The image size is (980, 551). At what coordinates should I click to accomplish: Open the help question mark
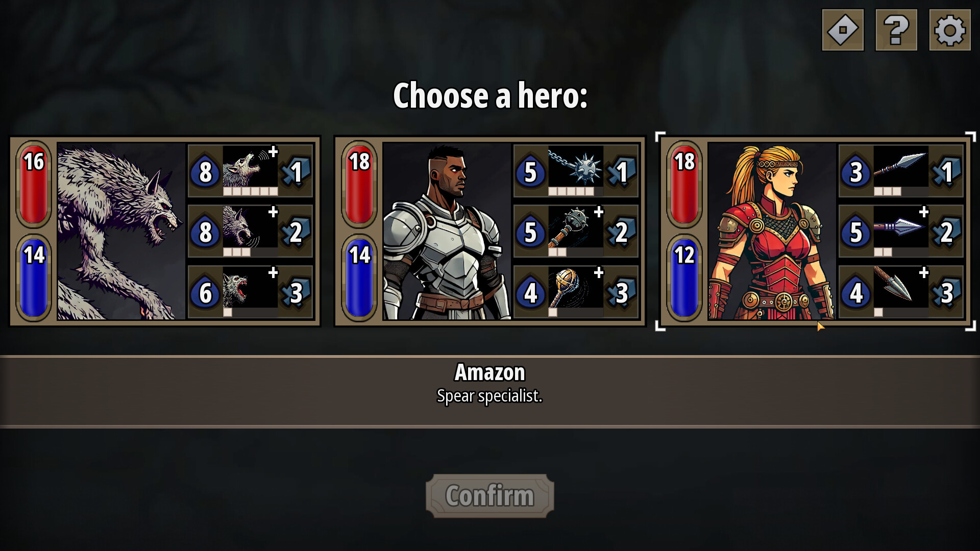coord(896,30)
